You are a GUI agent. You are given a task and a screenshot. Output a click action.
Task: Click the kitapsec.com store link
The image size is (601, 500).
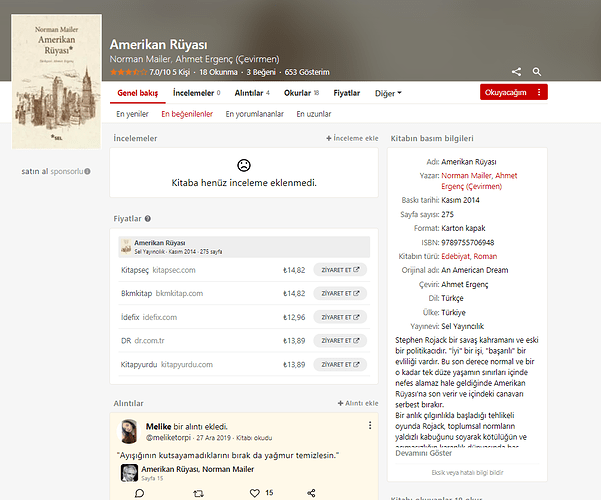point(174,270)
